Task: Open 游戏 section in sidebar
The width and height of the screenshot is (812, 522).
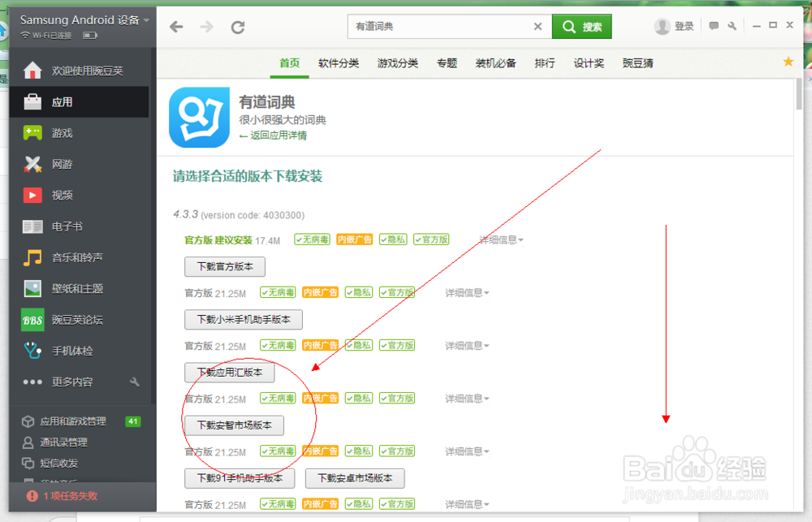Action: (79, 133)
